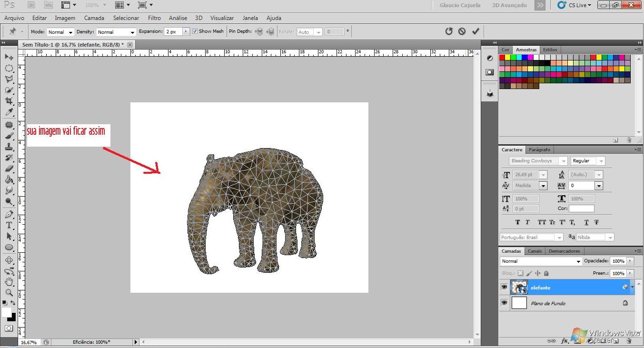This screenshot has width=644, height=348.
Task: Select the Brush tool
Action: (x=9, y=136)
